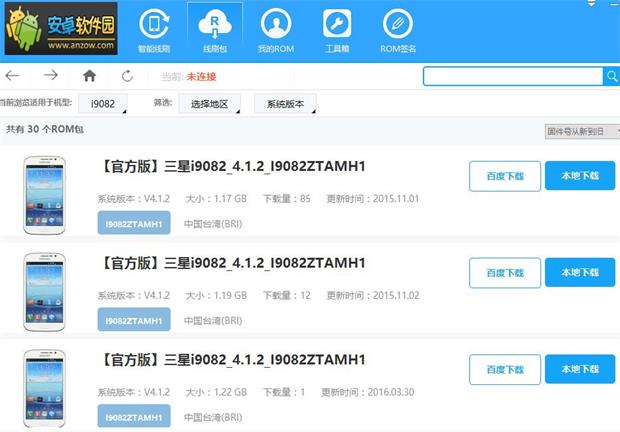This screenshot has height=432, width=620.
Task: Open the 系统版本 version filter dropdown
Action: (x=286, y=103)
